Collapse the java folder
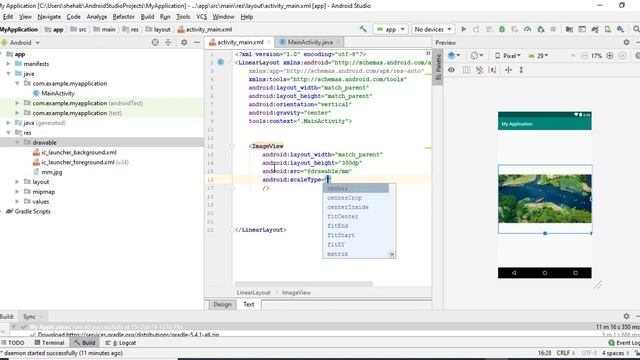This screenshot has width=640, height=360. coord(8,73)
